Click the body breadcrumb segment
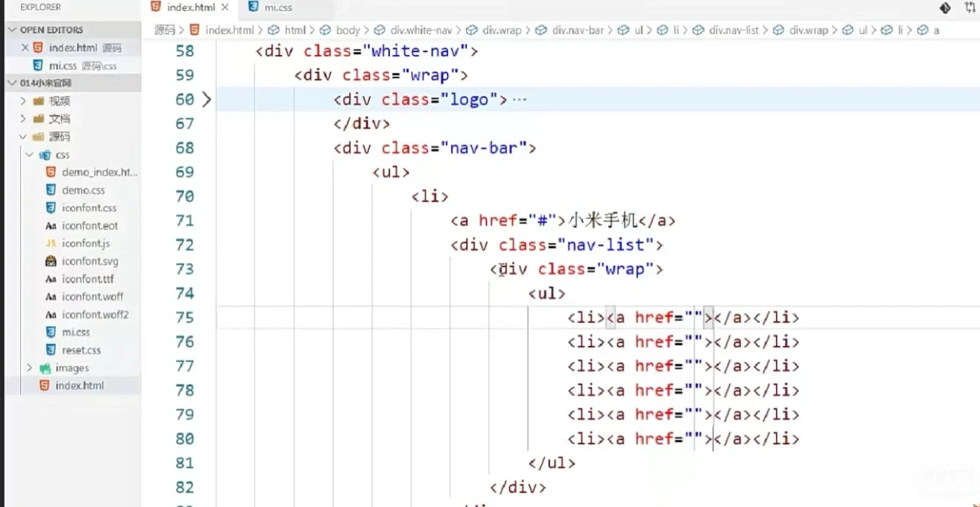The image size is (980, 507). (347, 30)
